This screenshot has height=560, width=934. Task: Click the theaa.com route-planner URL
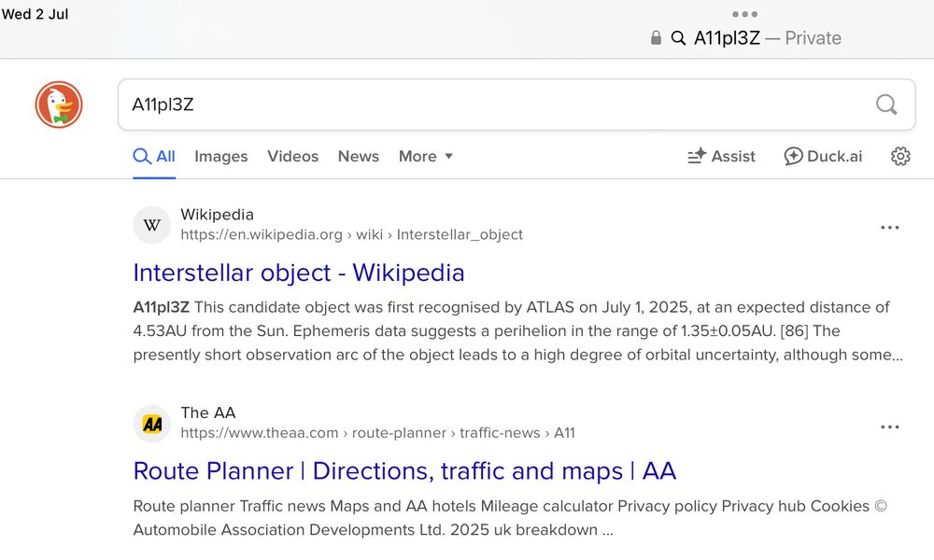point(377,433)
